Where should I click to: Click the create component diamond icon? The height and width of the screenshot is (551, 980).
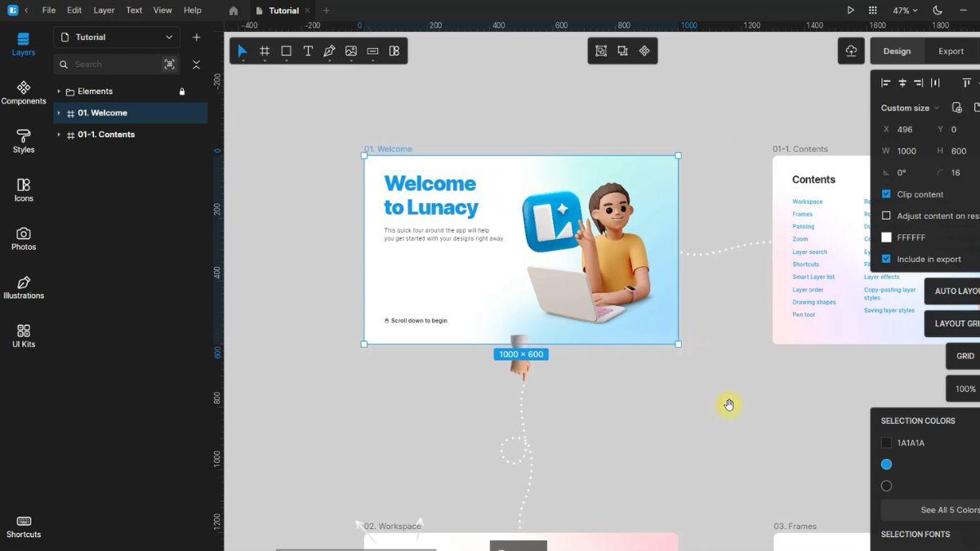pyautogui.click(x=644, y=51)
